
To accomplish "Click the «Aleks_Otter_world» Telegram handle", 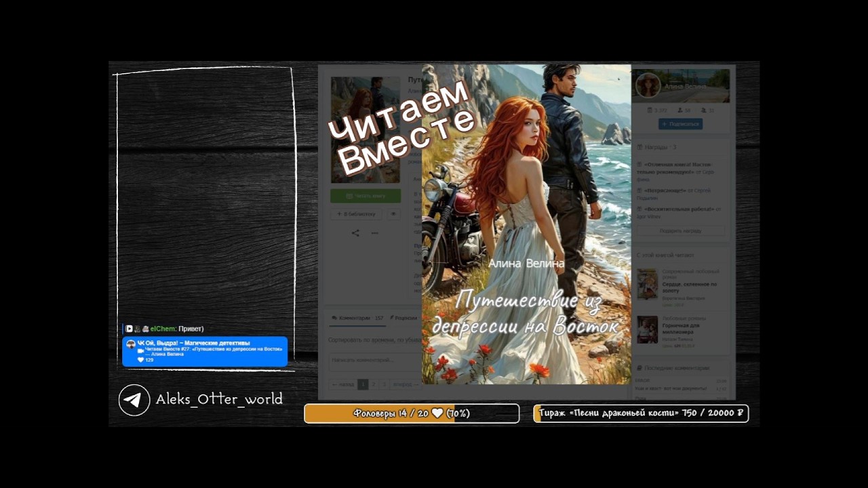I will point(219,399).
